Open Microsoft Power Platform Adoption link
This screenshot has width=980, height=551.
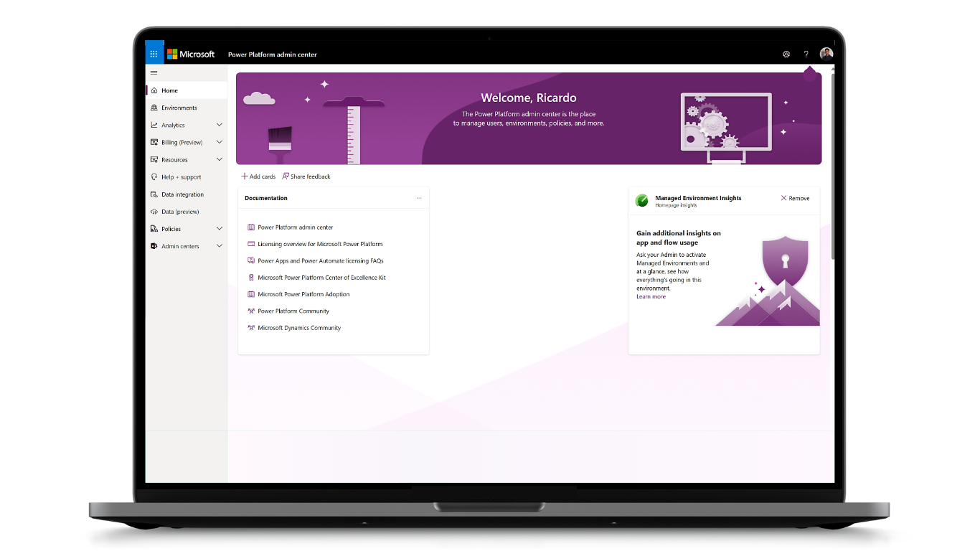[x=303, y=294]
